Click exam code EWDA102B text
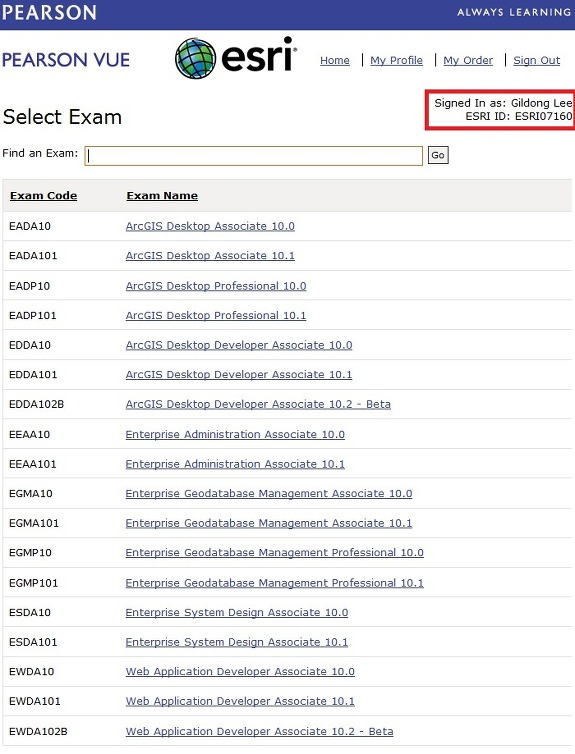The image size is (575, 754). point(38,731)
